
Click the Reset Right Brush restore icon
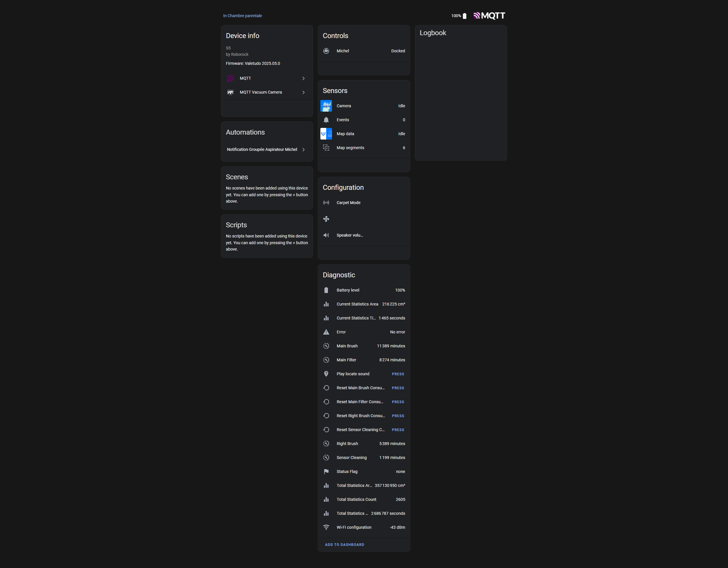click(x=326, y=416)
